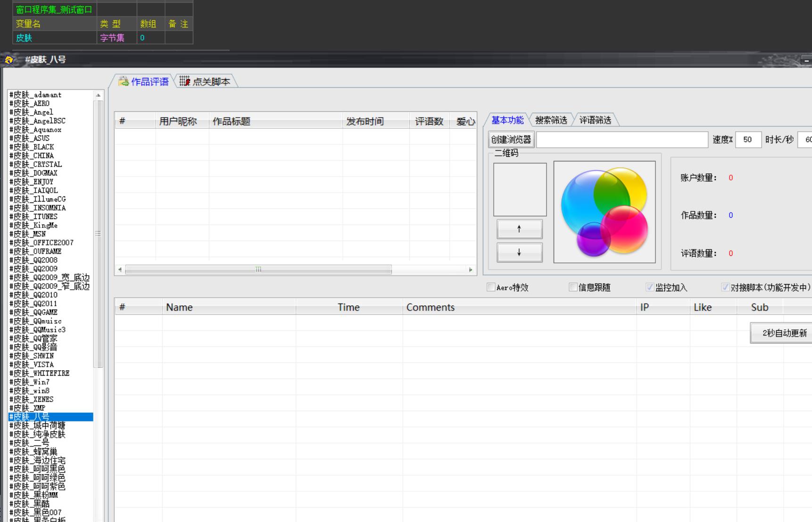Viewport: 812px width, 522px height.
Task: Click the window title bar app icon
Action: pyautogui.click(x=9, y=59)
